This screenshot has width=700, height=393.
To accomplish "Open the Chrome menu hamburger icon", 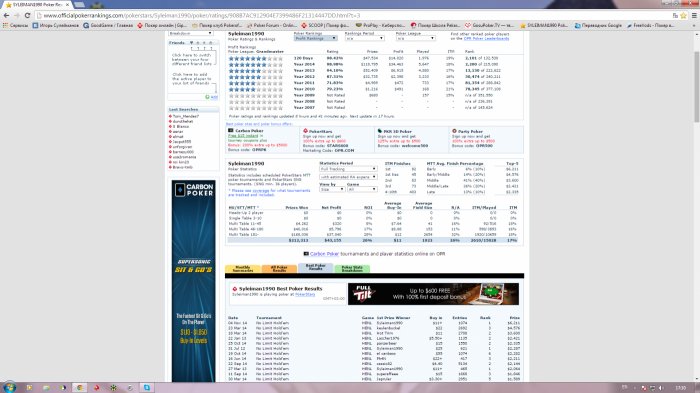I will click(x=694, y=15).
